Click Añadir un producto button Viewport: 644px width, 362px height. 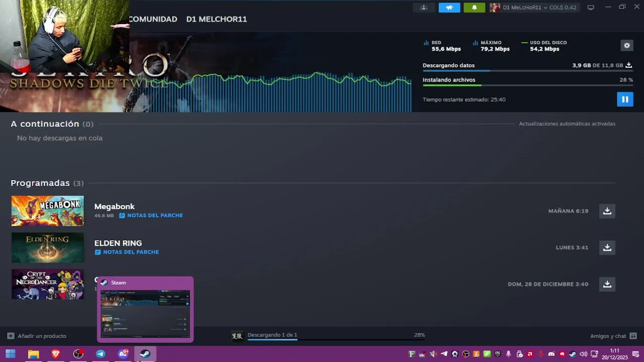tap(37, 336)
